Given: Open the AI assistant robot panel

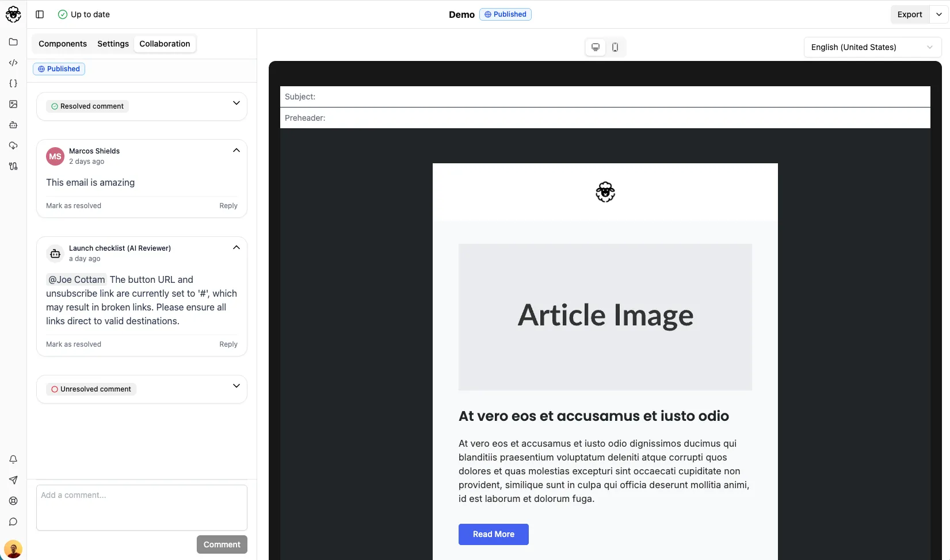Looking at the screenshot, I should pos(13,125).
